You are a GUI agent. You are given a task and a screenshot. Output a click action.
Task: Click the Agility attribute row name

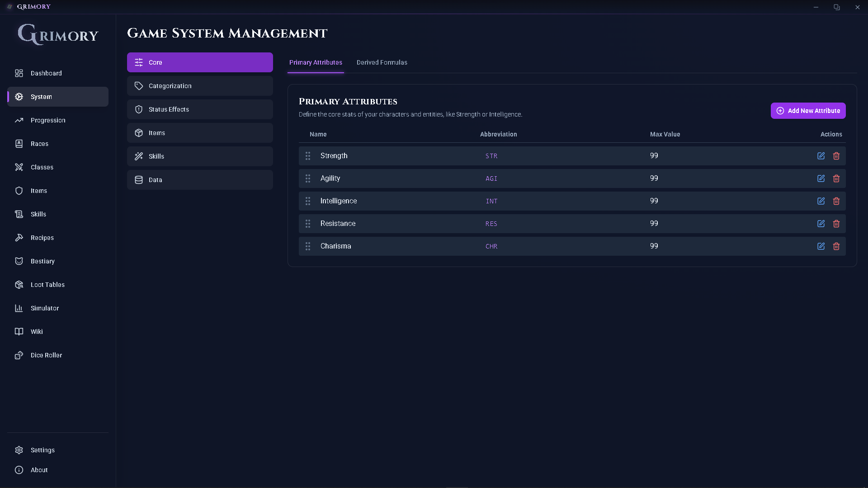pos(330,178)
